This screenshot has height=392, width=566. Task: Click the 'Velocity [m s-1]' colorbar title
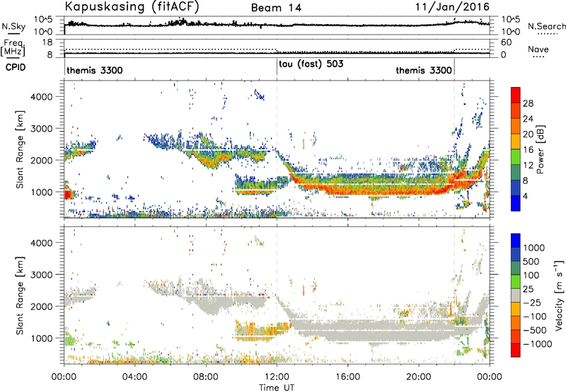pos(559,295)
